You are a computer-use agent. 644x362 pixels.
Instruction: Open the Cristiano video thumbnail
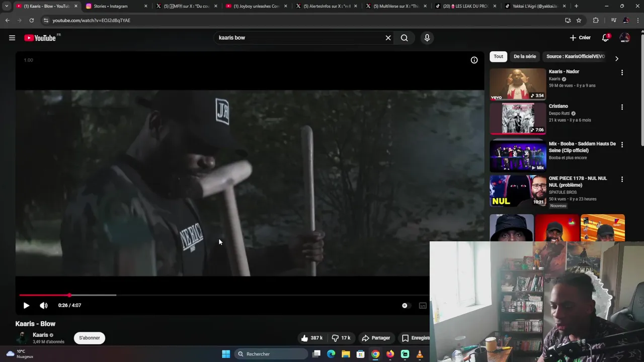point(518,119)
